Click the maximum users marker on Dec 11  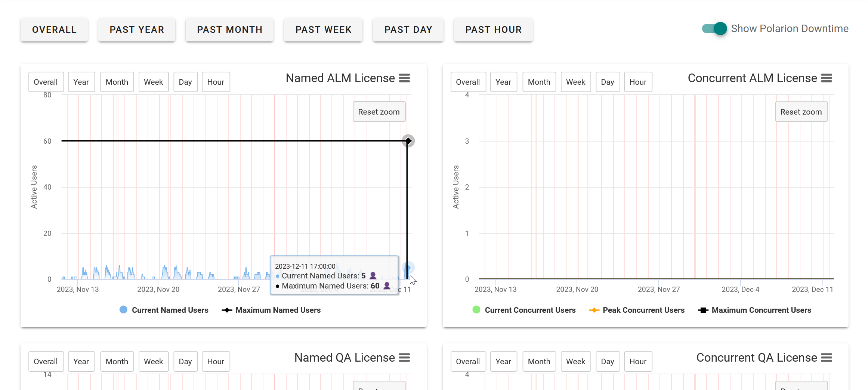coord(408,141)
